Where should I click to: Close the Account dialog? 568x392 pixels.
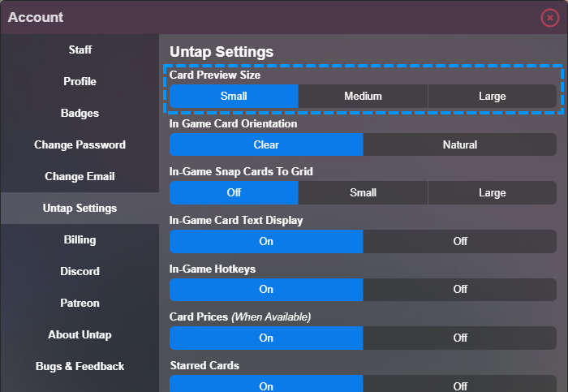549,17
